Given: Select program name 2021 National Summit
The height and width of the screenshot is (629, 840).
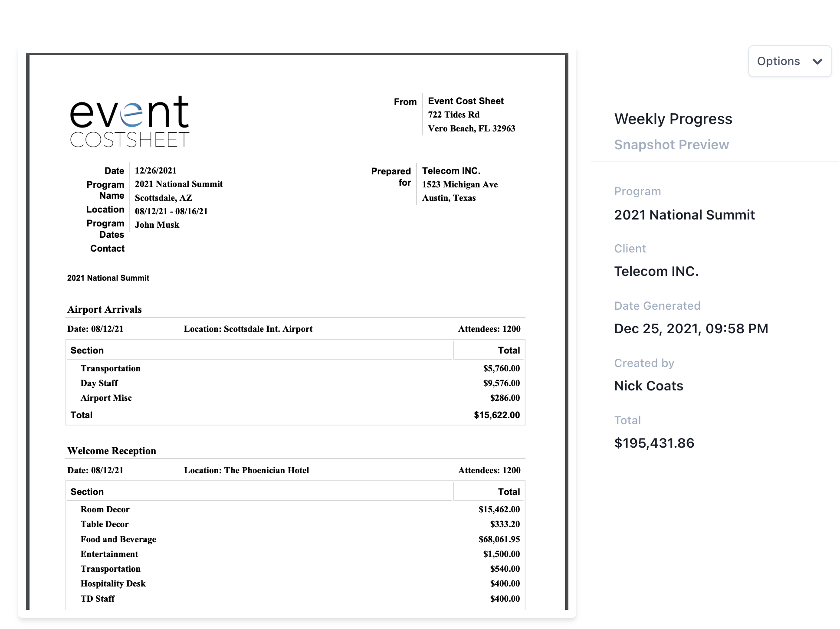Looking at the screenshot, I should (x=684, y=215).
